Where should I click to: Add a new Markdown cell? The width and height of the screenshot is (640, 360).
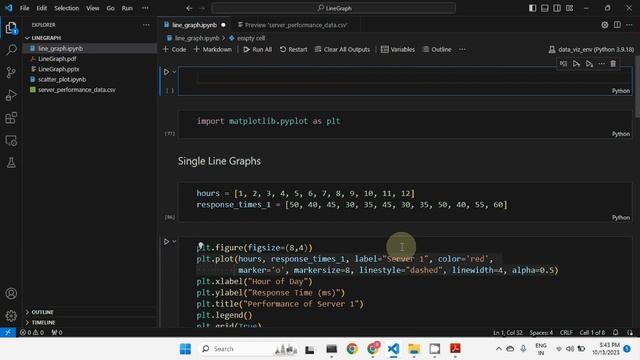click(213, 49)
